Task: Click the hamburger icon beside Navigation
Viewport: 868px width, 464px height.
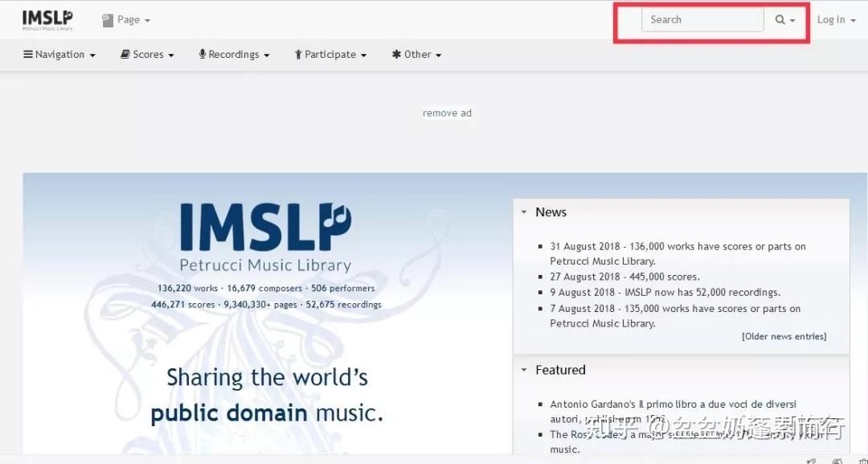Action: (30, 54)
